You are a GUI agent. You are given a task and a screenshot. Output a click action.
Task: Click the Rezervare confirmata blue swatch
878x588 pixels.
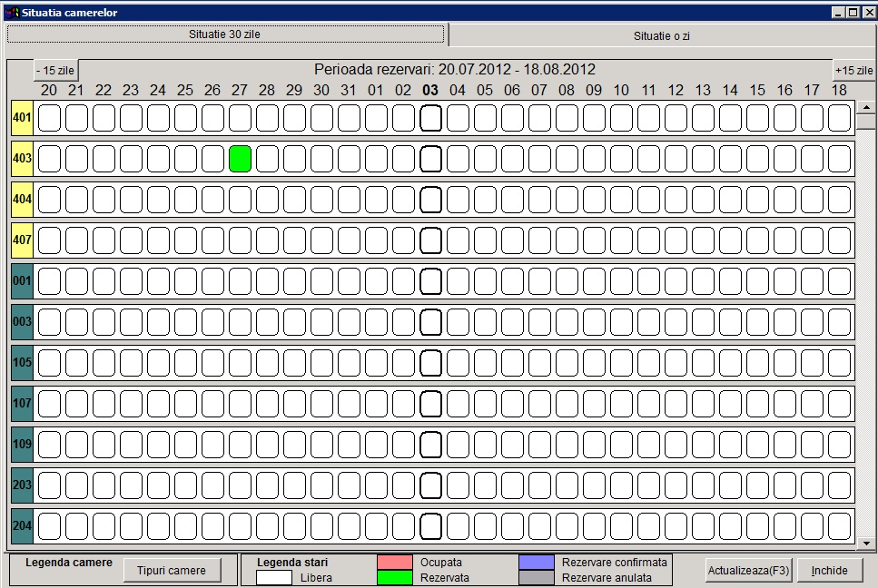click(x=537, y=563)
